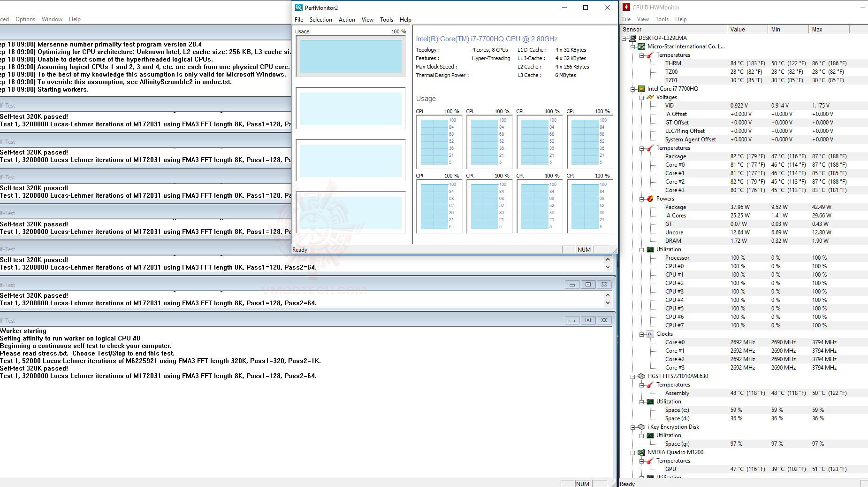Minimize the PerfMonitor2 window
The image size is (868, 487).
click(x=564, y=8)
